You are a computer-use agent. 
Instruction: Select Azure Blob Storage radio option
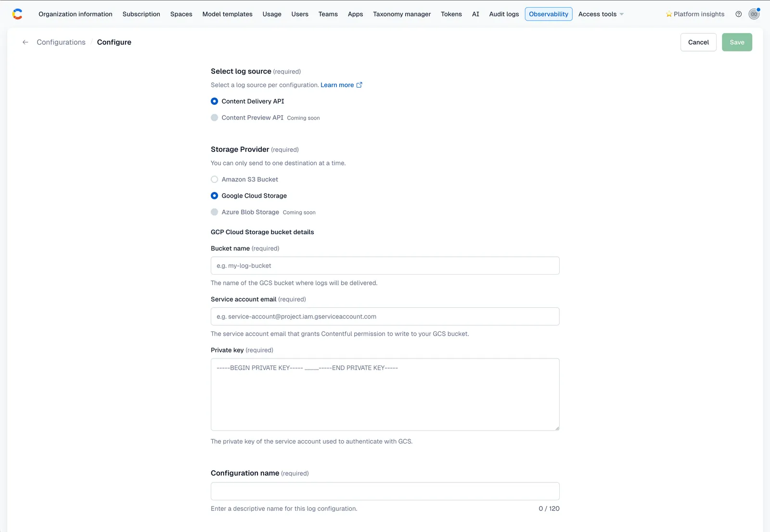coord(215,212)
